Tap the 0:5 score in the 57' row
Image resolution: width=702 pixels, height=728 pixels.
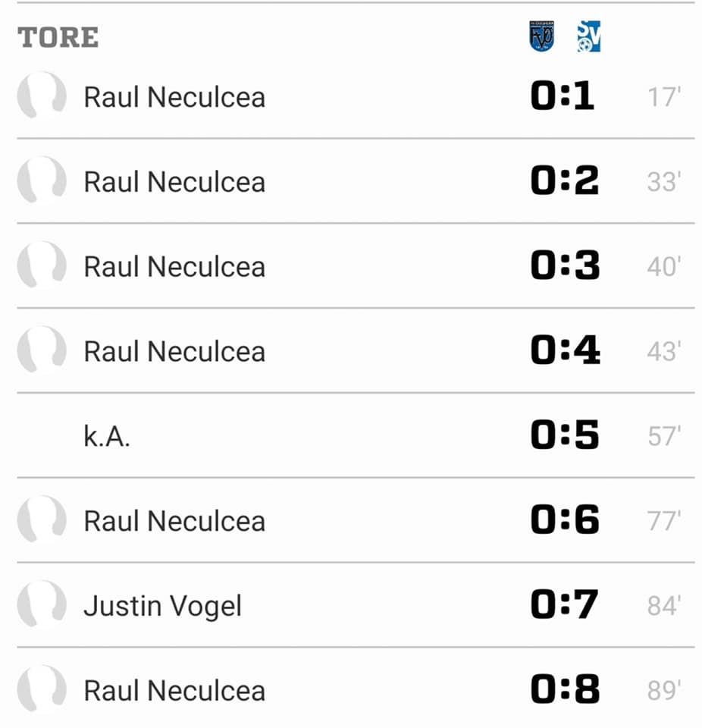click(565, 435)
